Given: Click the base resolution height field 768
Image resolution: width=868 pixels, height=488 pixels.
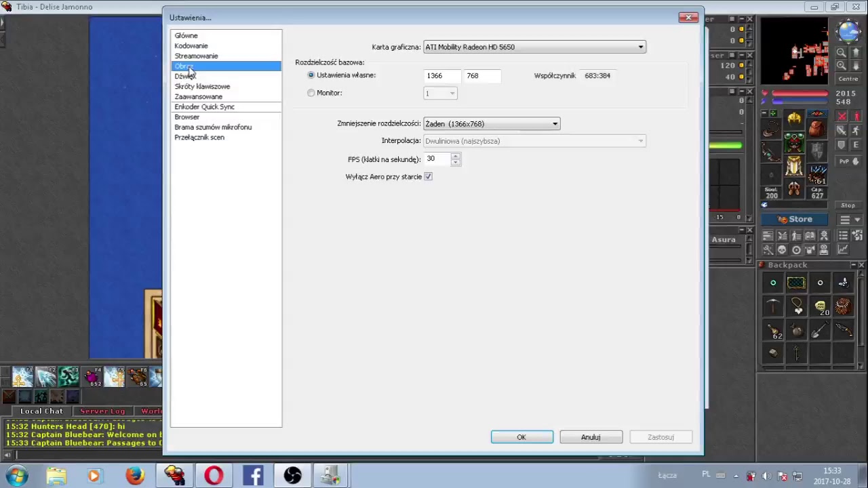Looking at the screenshot, I should (x=482, y=76).
